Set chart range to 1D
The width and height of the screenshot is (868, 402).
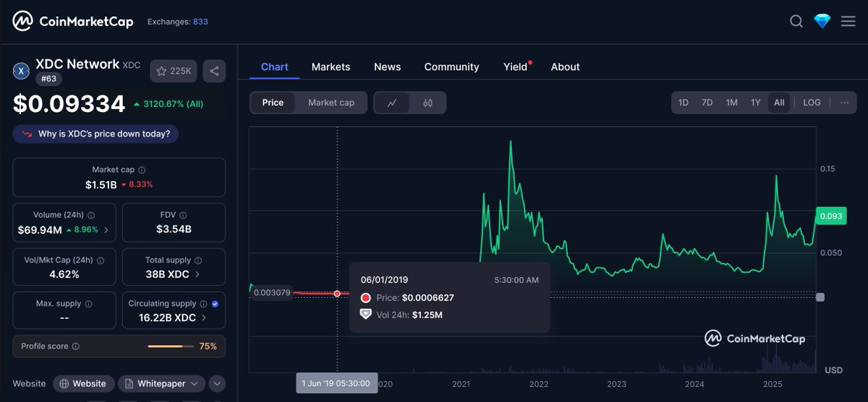pos(684,103)
